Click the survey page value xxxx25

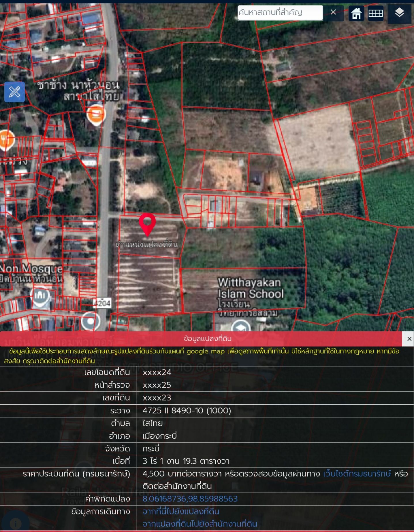coord(157,385)
